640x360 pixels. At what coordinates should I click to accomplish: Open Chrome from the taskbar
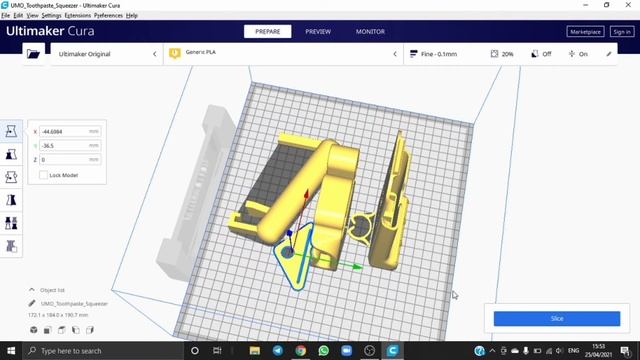(301, 351)
